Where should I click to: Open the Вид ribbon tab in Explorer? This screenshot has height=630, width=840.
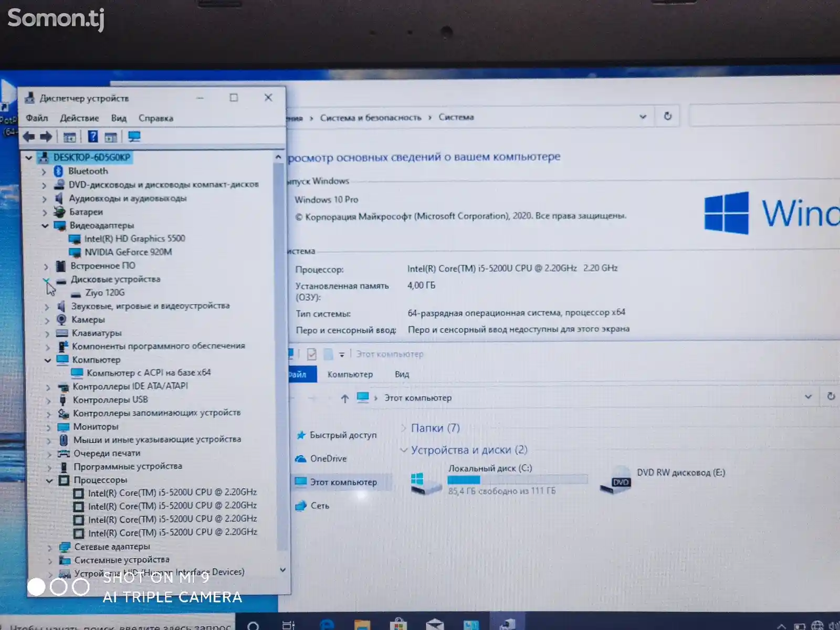[x=402, y=374]
